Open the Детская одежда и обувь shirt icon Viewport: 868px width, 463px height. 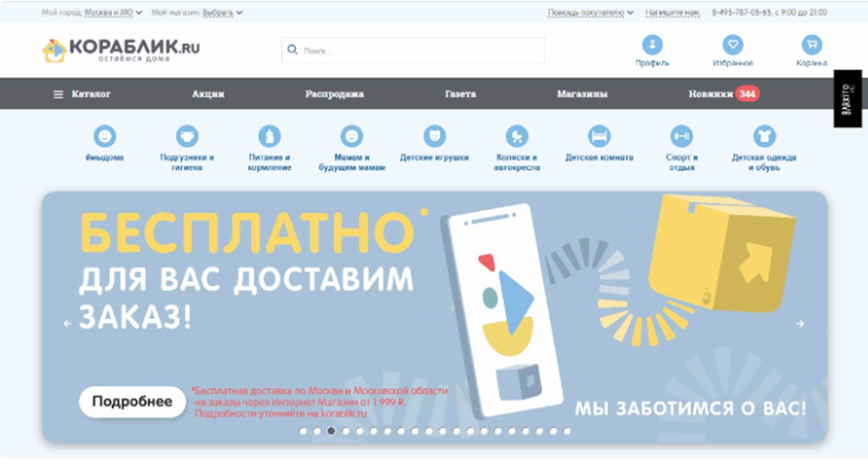tap(764, 136)
